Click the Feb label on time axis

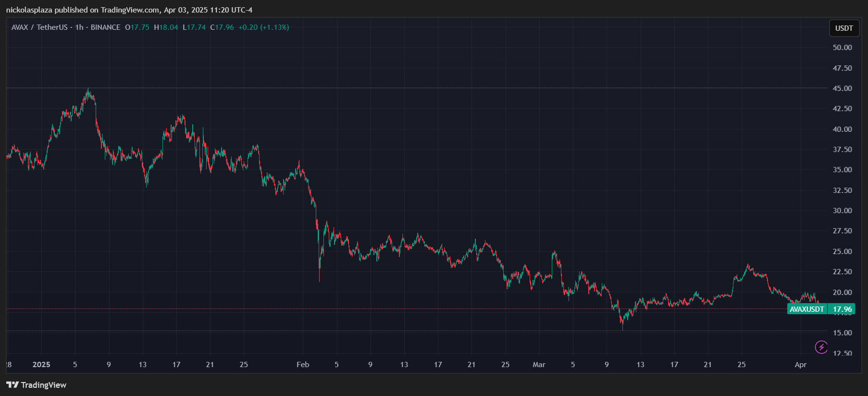tap(303, 365)
